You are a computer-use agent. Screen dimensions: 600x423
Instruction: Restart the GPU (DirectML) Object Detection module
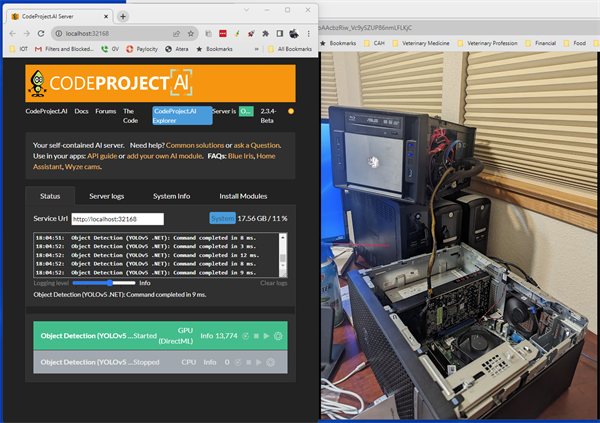point(246,336)
